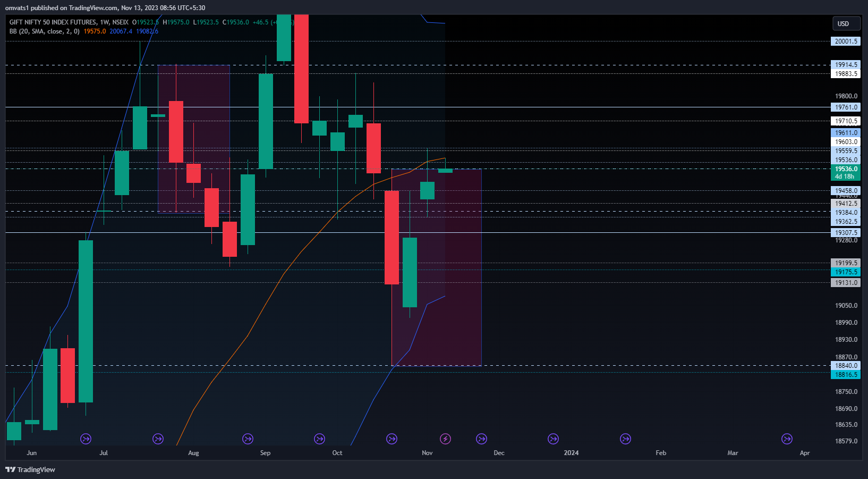The width and height of the screenshot is (868, 479).
Task: Click the rollover event icon between Oct and Nov
Action: point(392,439)
